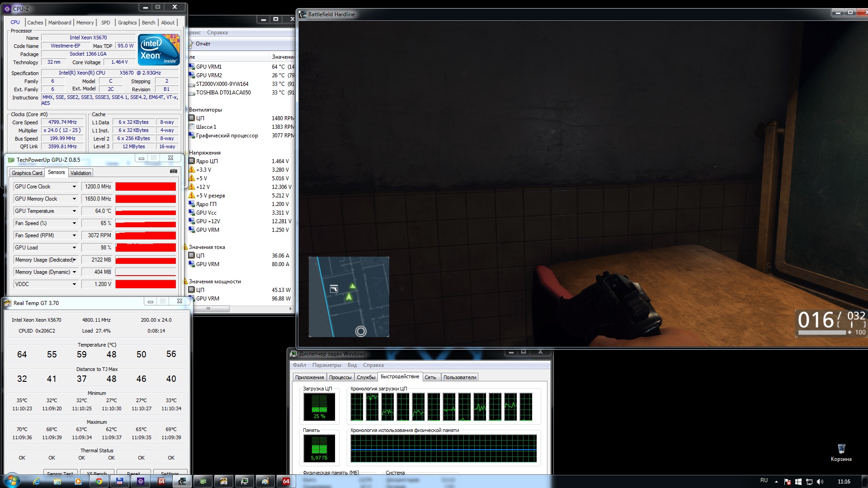868x488 pixels.
Task: Switch to the Mainboard tab in CPU-Z
Action: [x=60, y=23]
